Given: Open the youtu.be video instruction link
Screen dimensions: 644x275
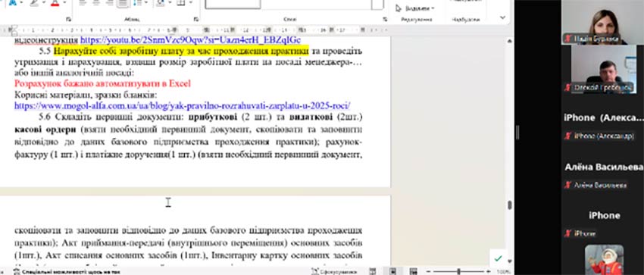Looking at the screenshot, I should [190, 40].
